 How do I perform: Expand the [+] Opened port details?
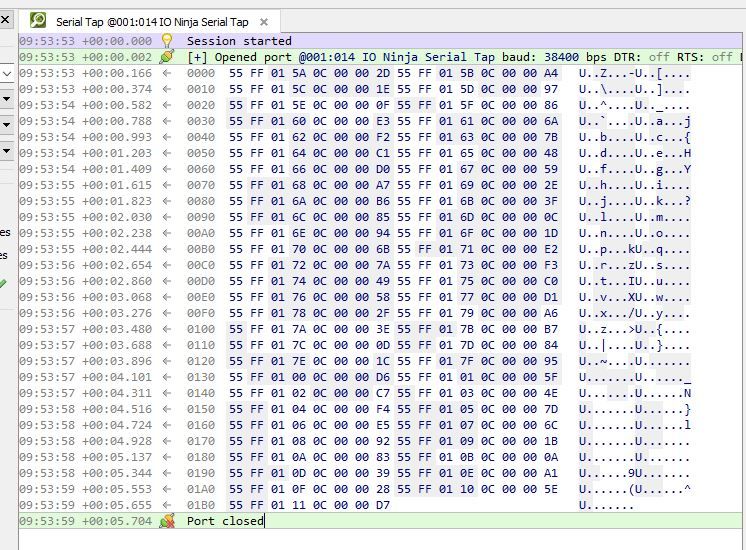(197, 57)
